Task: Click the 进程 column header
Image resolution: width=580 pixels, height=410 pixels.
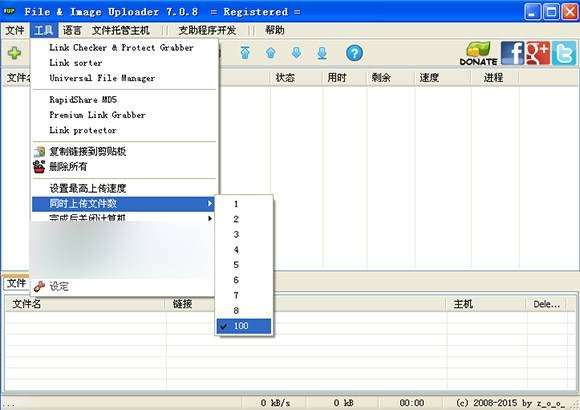Action: tap(493, 78)
